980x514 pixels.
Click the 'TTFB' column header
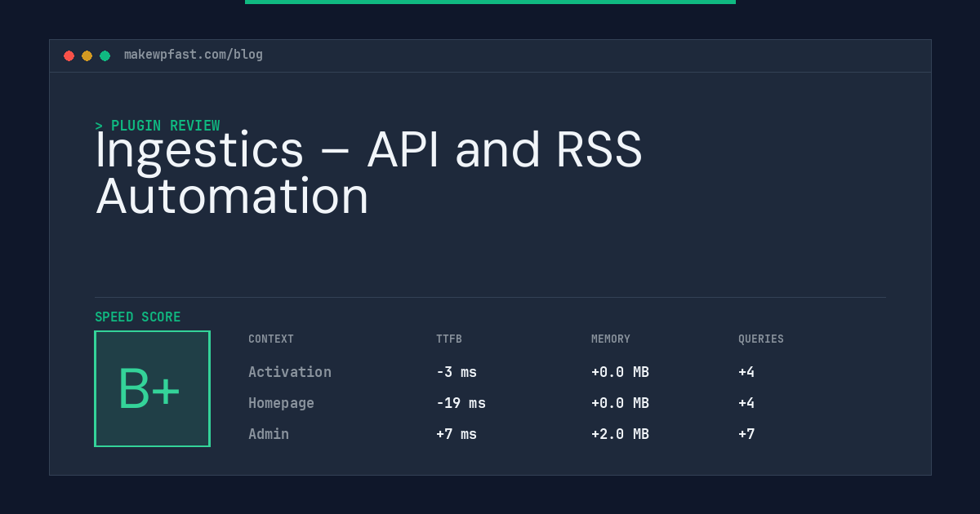click(x=449, y=339)
